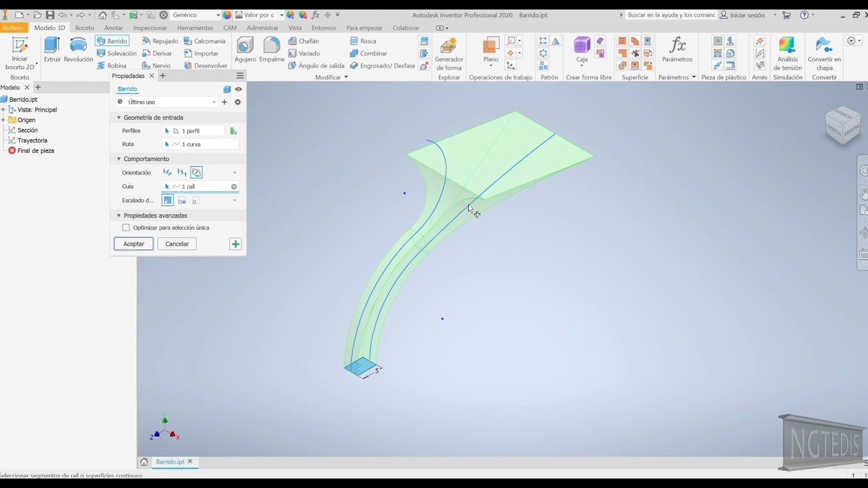
Task: Select the Chaflán chamfer tool
Action: tap(303, 41)
